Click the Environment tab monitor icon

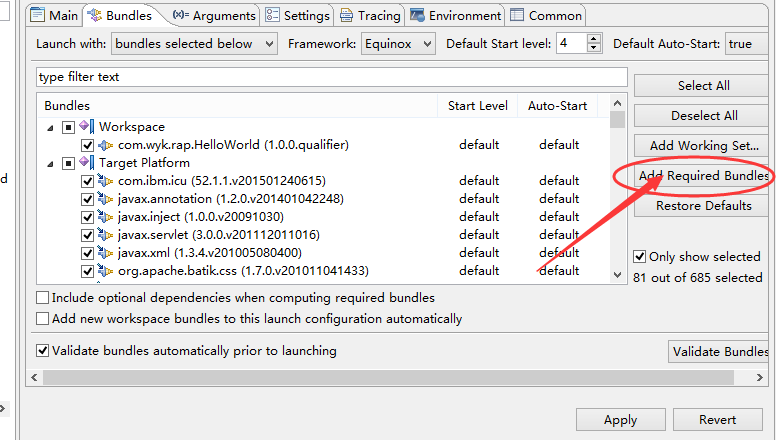coord(417,15)
